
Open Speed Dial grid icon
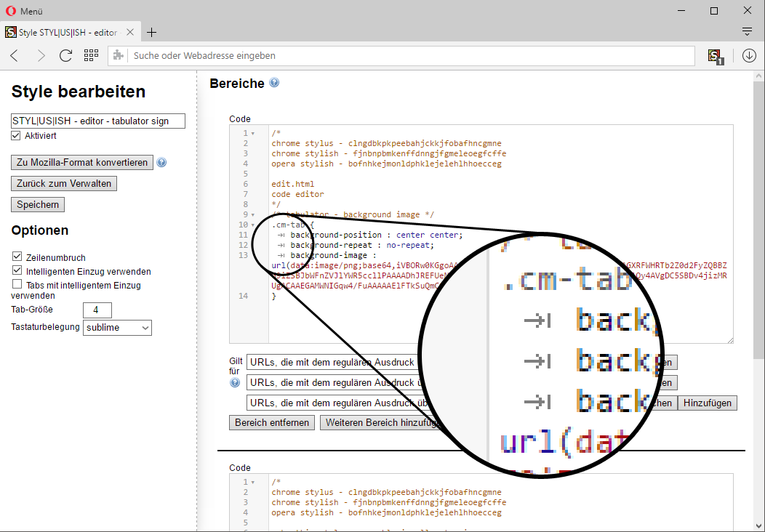click(x=91, y=56)
